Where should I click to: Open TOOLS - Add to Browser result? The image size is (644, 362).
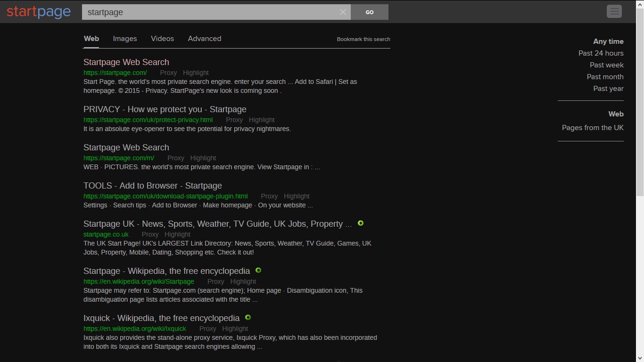pos(153,186)
